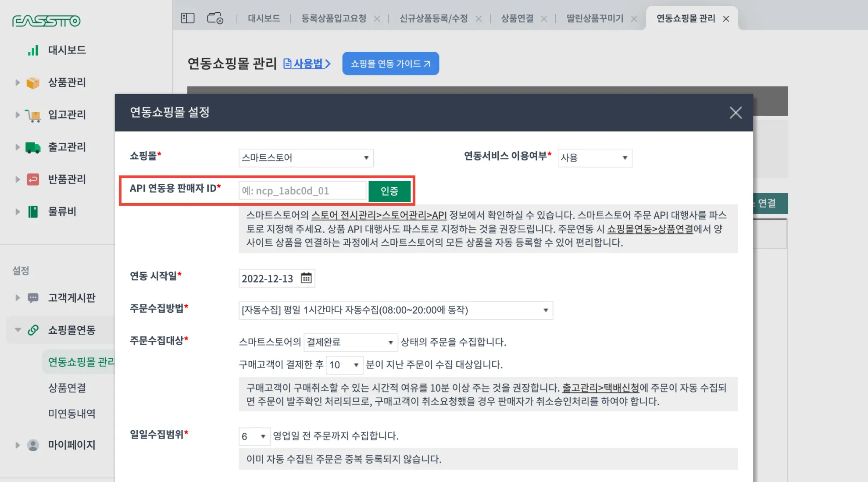
Task: Click the 대시보드 chart icon in sidebar
Action: pyautogui.click(x=33, y=50)
